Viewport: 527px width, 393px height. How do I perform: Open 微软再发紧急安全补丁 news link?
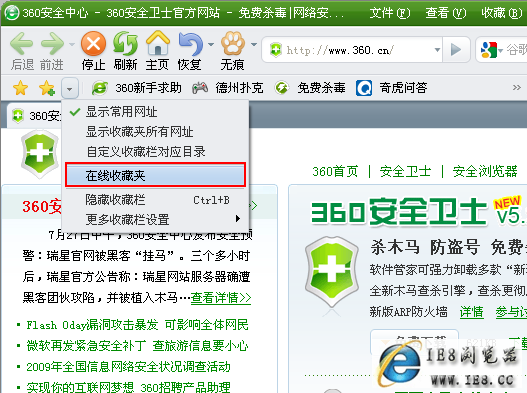click(137, 346)
